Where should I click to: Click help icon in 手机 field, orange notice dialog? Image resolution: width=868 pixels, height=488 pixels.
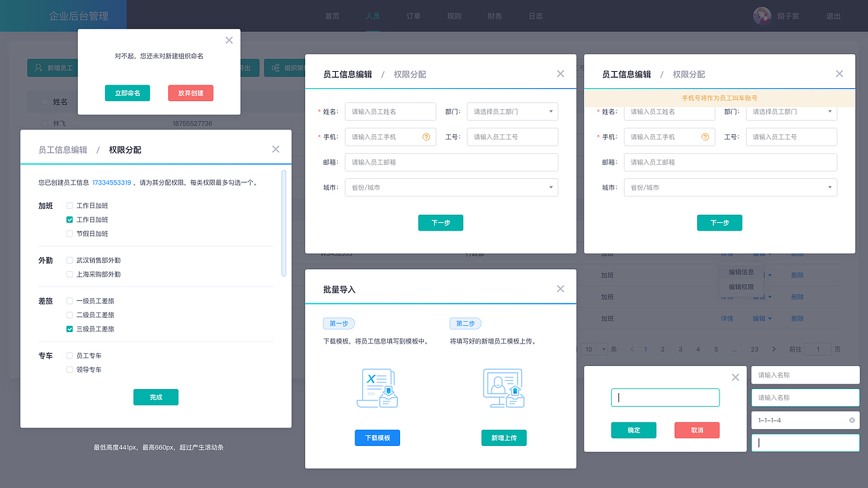(x=705, y=137)
